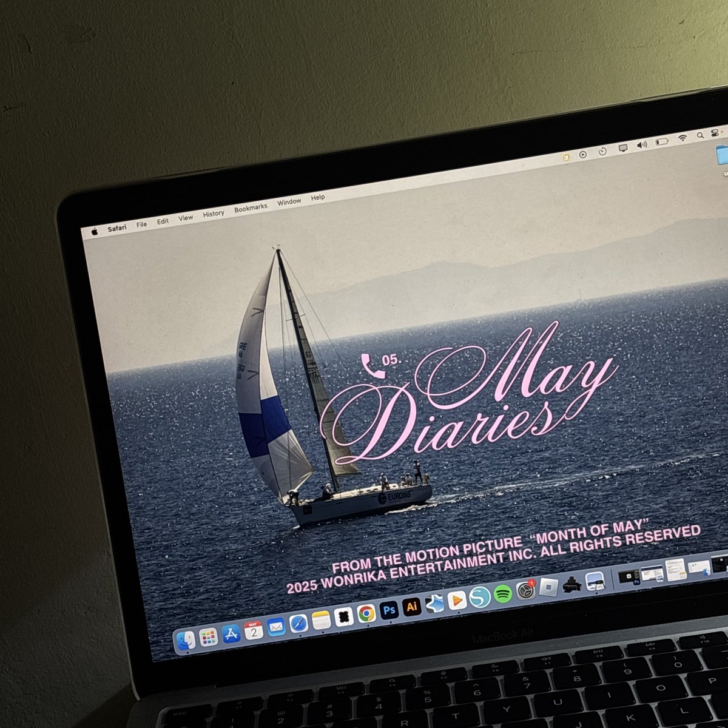Open the printer icon in the dock
The image size is (728, 728).
click(571, 584)
